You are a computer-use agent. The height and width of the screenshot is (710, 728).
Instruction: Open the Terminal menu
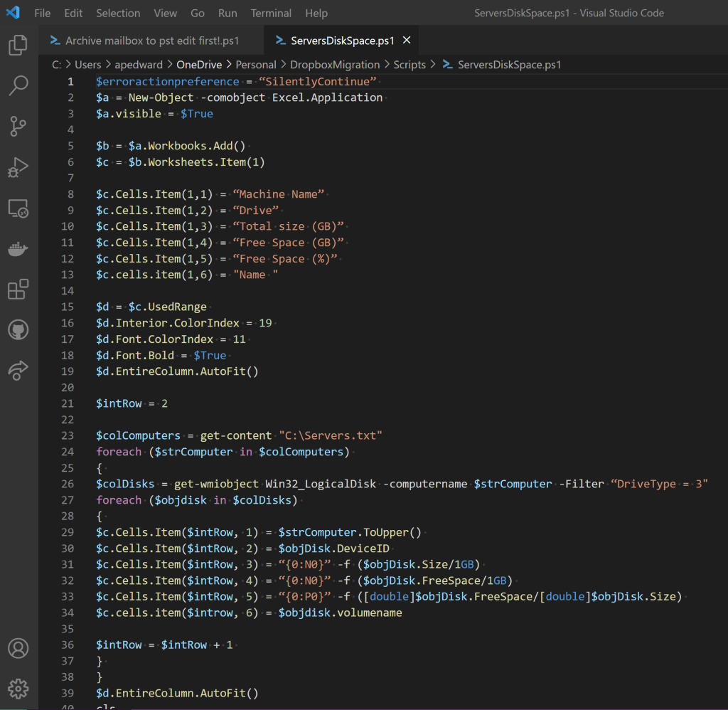(x=271, y=13)
